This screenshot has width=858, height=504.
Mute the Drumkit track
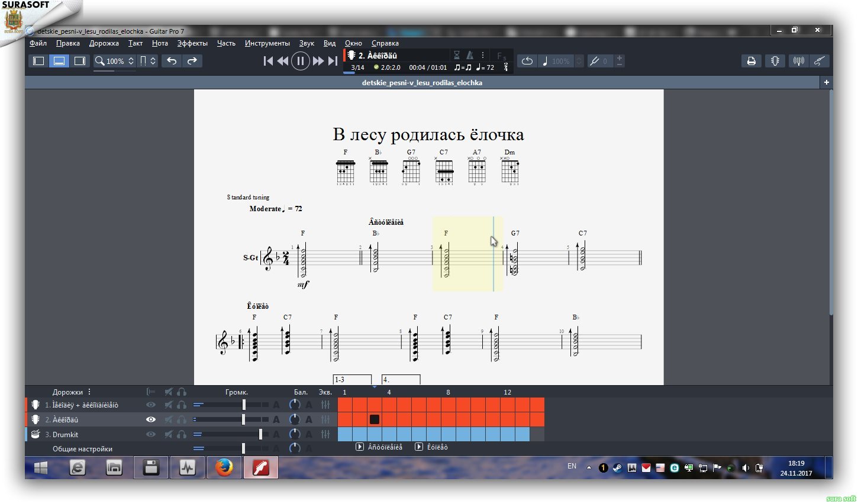point(169,434)
